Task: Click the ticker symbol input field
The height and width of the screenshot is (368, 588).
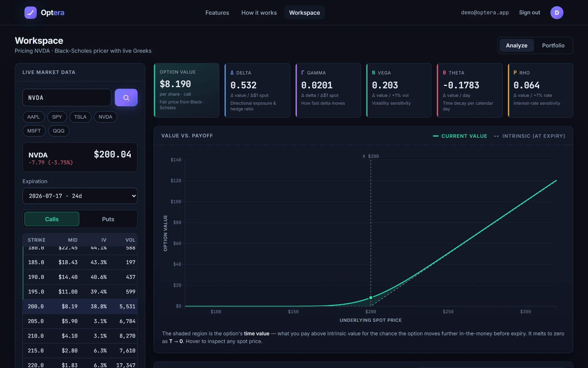Action: [x=67, y=97]
